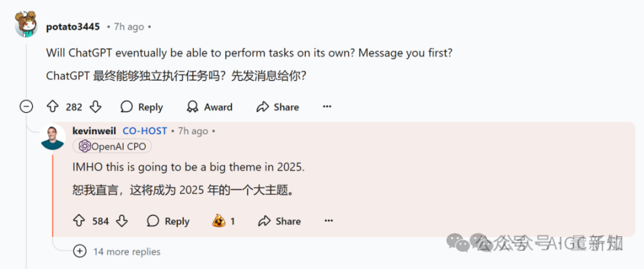Viewport: 644px width, 269px height.
Task: Reply to kevinweil's comment
Action: pyautogui.click(x=168, y=221)
